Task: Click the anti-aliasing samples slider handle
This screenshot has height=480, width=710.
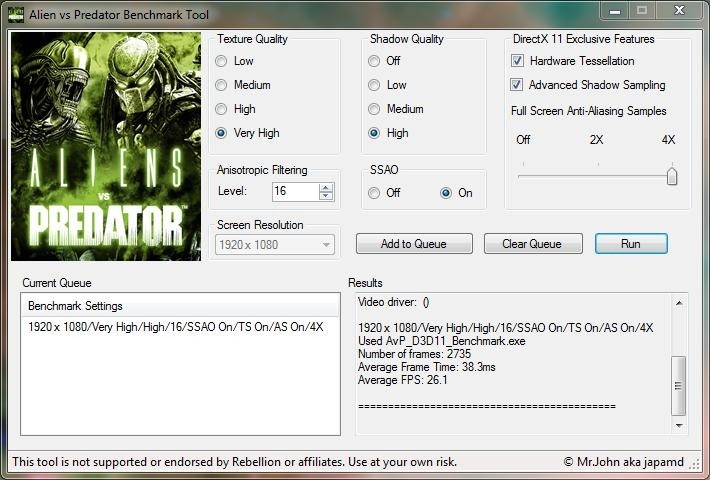Action: point(672,176)
